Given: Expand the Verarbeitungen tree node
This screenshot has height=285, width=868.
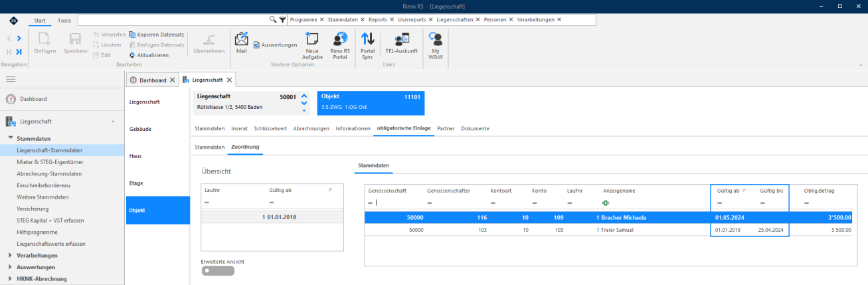Looking at the screenshot, I should click(x=10, y=255).
